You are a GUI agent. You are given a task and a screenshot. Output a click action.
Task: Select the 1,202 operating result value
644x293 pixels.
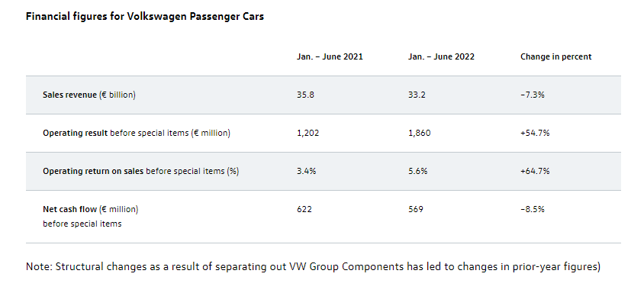click(x=308, y=133)
